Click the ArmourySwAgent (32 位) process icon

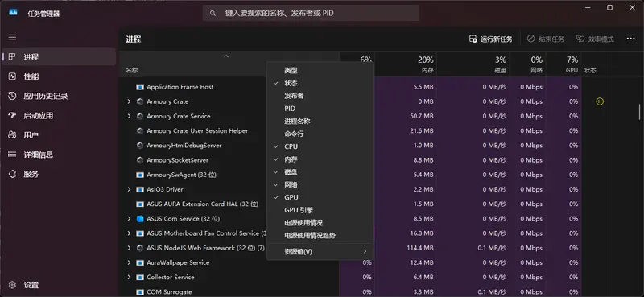coord(140,175)
